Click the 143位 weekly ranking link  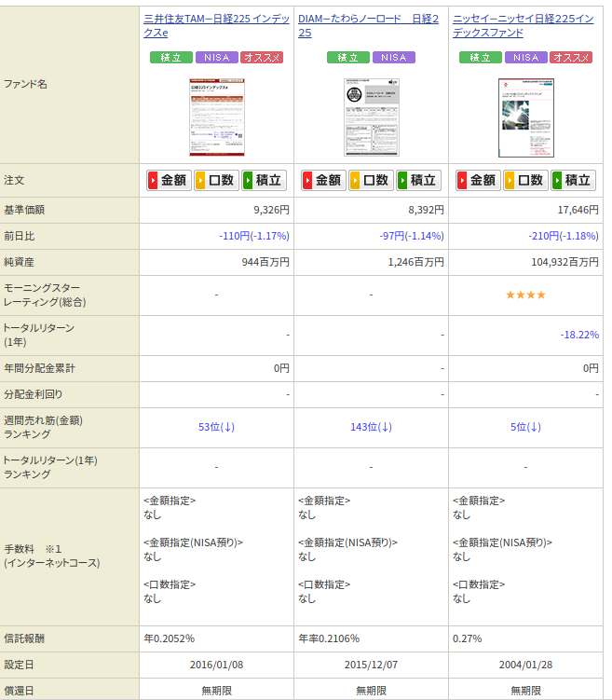[371, 427]
